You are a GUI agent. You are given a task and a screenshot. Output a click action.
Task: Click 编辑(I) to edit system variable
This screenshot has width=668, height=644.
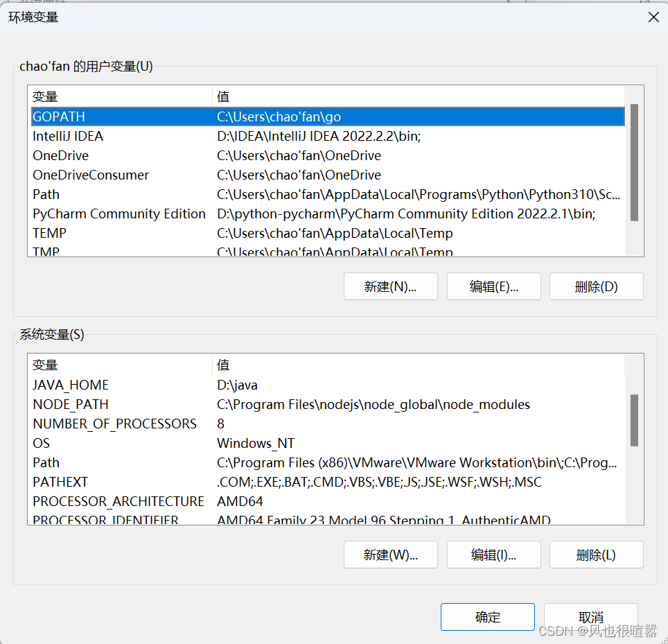click(493, 555)
